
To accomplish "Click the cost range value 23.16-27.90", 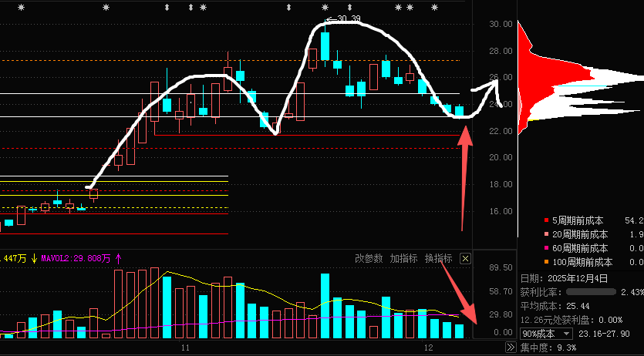I will (x=604, y=334).
